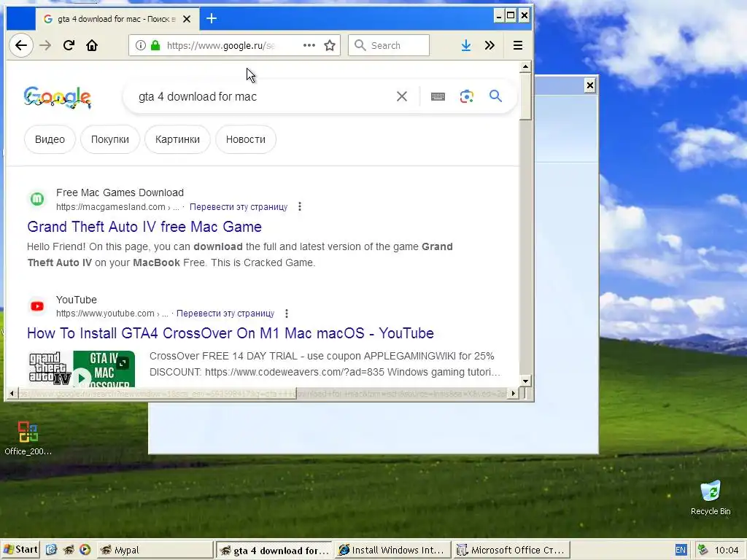Click the horizontal scrollbar right arrow
This screenshot has width=747, height=560.
point(513,393)
